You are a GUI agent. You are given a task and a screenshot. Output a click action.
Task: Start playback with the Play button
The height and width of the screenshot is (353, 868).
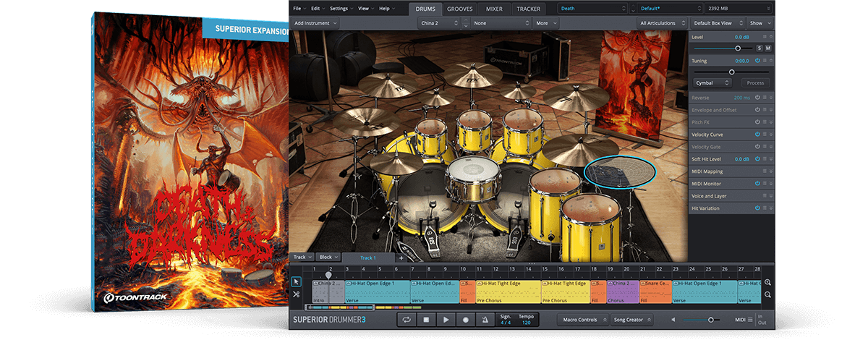446,320
